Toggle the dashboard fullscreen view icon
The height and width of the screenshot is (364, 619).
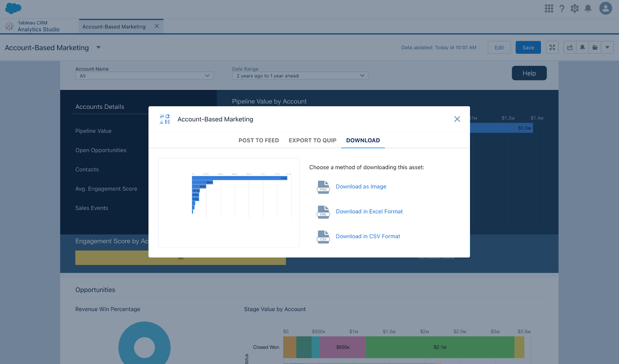coord(552,48)
